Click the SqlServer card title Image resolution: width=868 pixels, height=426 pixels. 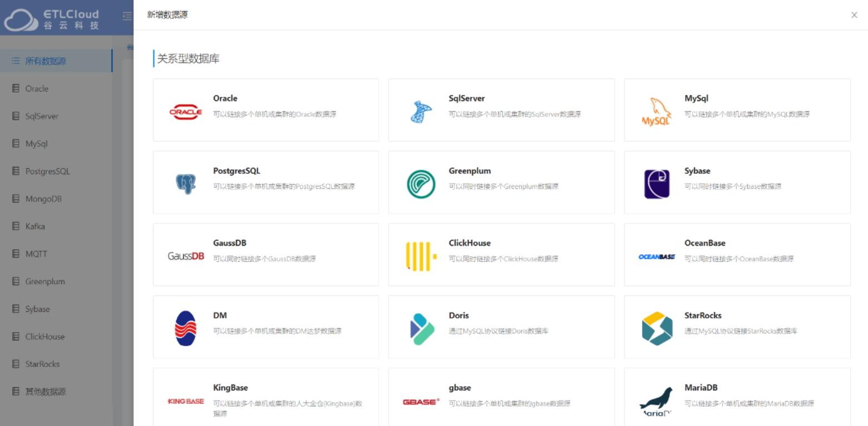coord(467,98)
